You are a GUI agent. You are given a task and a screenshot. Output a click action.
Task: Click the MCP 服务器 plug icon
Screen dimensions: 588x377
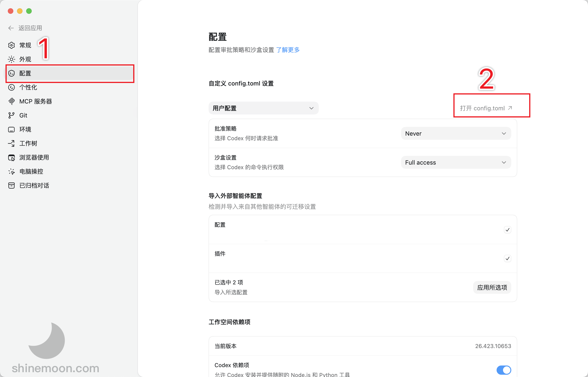pos(11,101)
